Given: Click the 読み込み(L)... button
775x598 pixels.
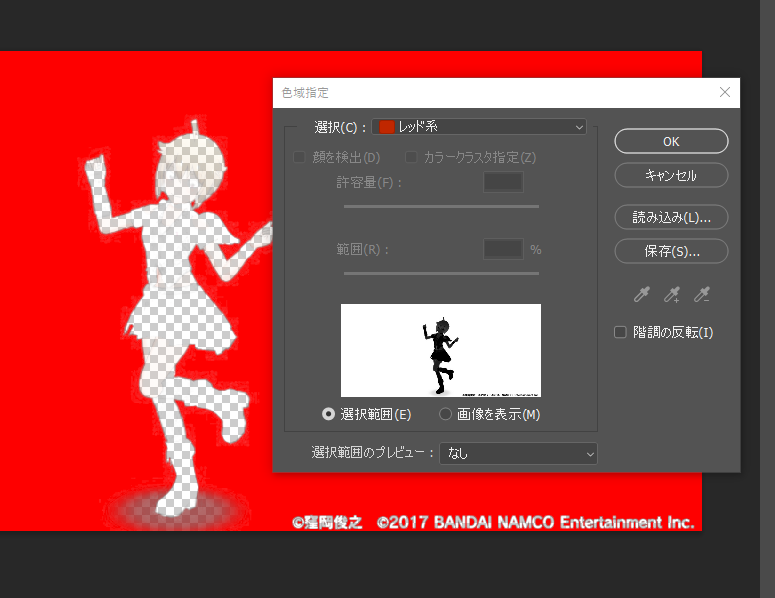Looking at the screenshot, I should tap(671, 217).
